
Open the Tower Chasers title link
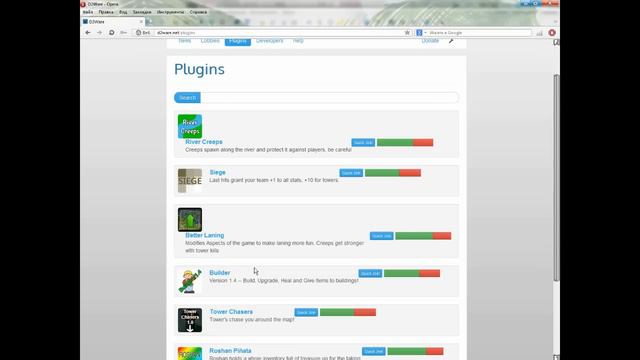click(231, 312)
